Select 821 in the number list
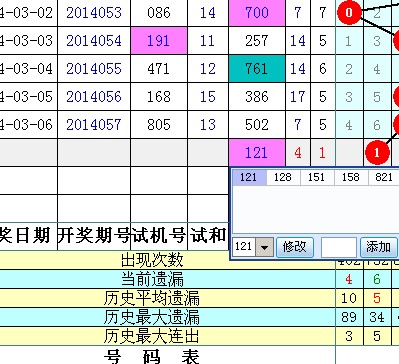Viewport: 399px width, 364px height. point(384,177)
